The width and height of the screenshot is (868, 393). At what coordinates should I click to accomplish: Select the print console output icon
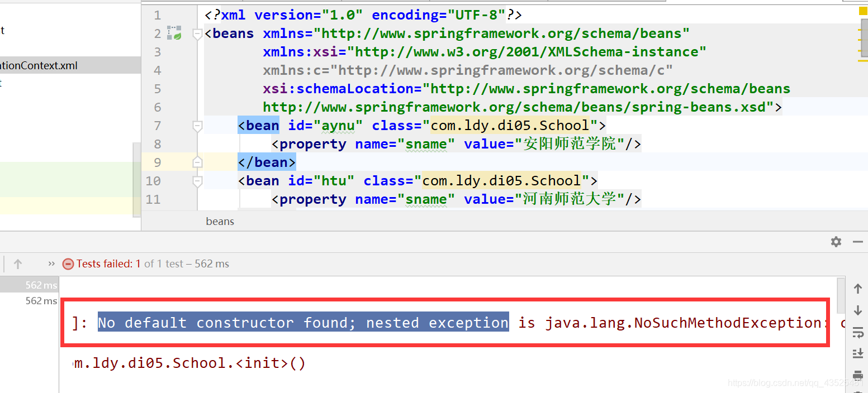(x=858, y=376)
